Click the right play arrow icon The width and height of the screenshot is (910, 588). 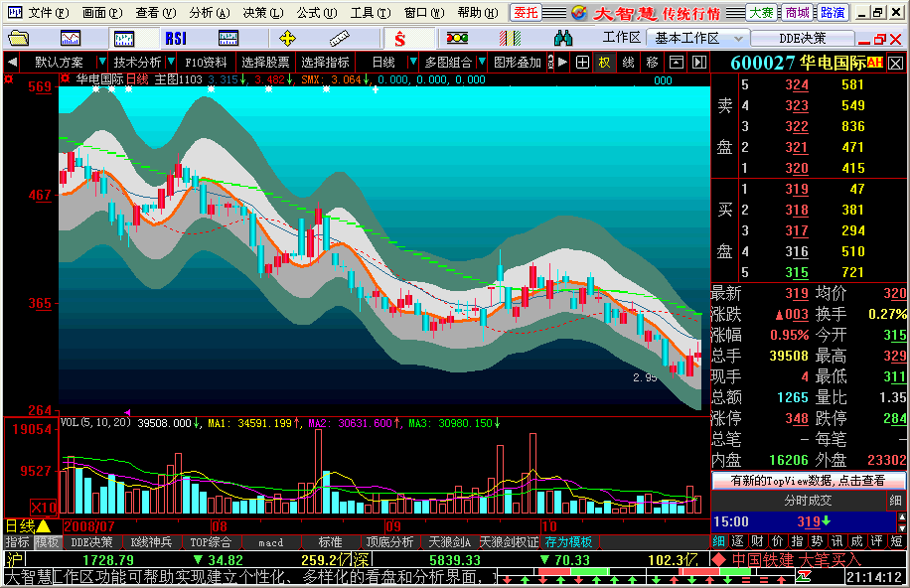[562, 62]
